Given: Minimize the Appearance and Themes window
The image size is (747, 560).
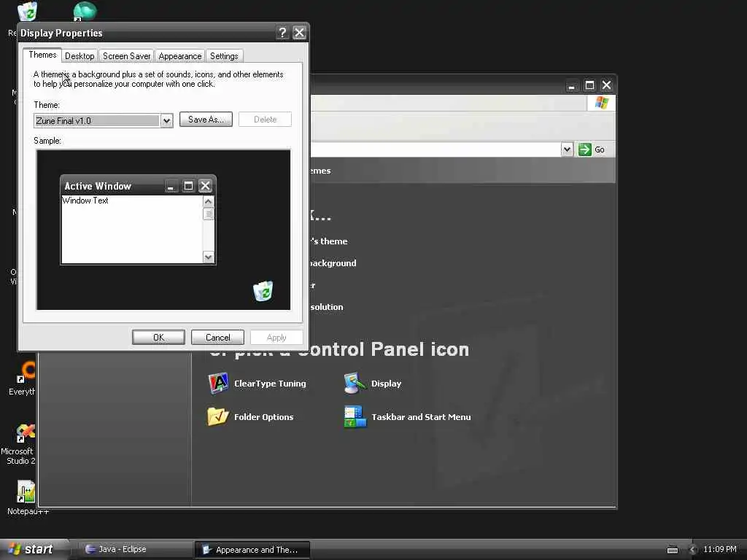Looking at the screenshot, I should click(572, 85).
